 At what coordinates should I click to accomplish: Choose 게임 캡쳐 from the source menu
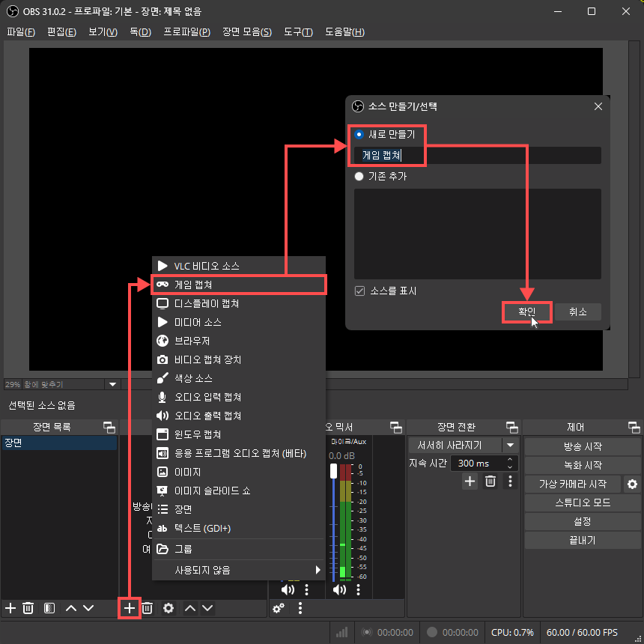coord(238,285)
